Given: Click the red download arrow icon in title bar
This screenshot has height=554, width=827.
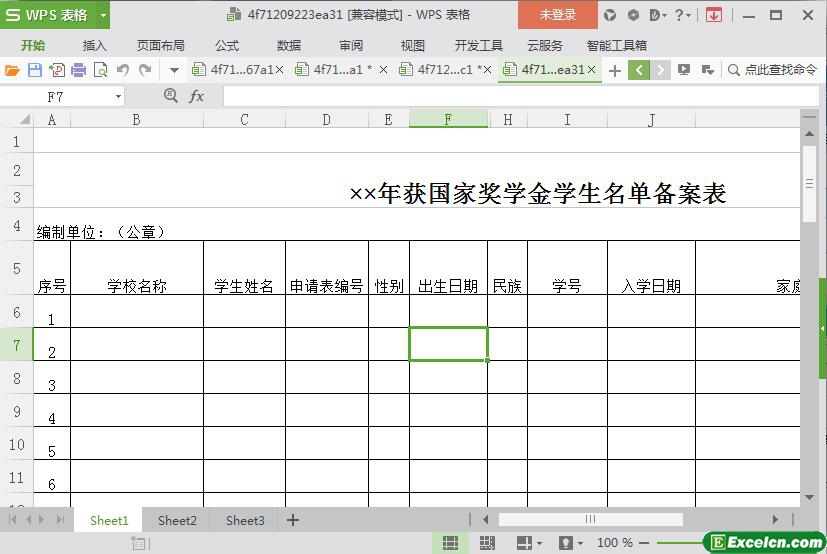Looking at the screenshot, I should (714, 15).
